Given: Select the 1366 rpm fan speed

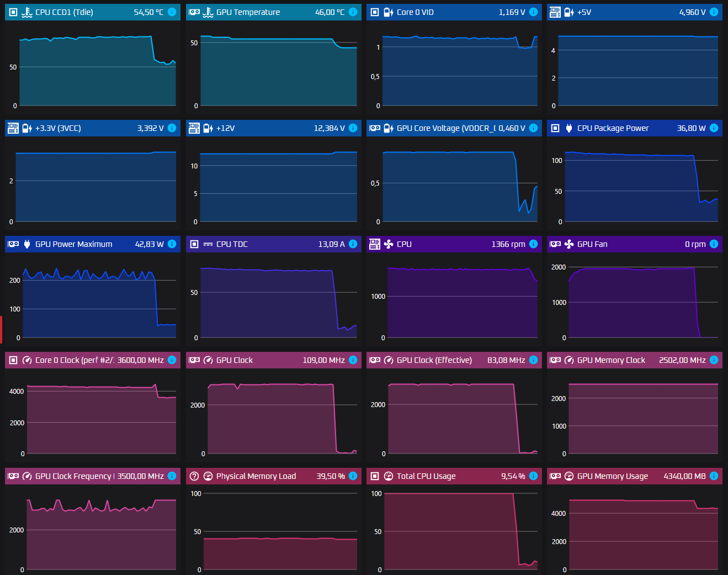Looking at the screenshot, I should (x=508, y=244).
